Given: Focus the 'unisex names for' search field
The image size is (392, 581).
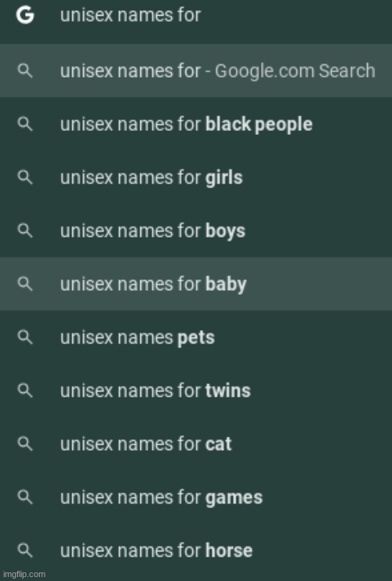Looking at the screenshot, I should [x=196, y=16].
